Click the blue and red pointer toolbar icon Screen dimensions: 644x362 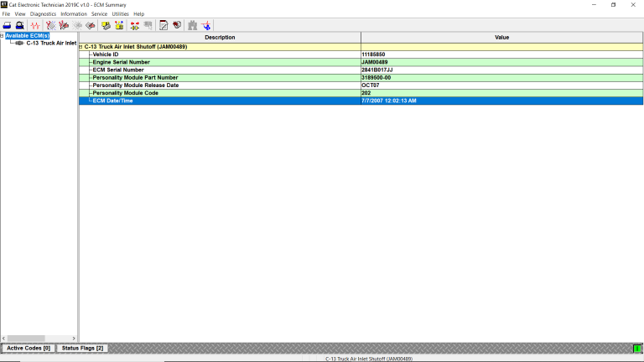pyautogui.click(x=206, y=25)
